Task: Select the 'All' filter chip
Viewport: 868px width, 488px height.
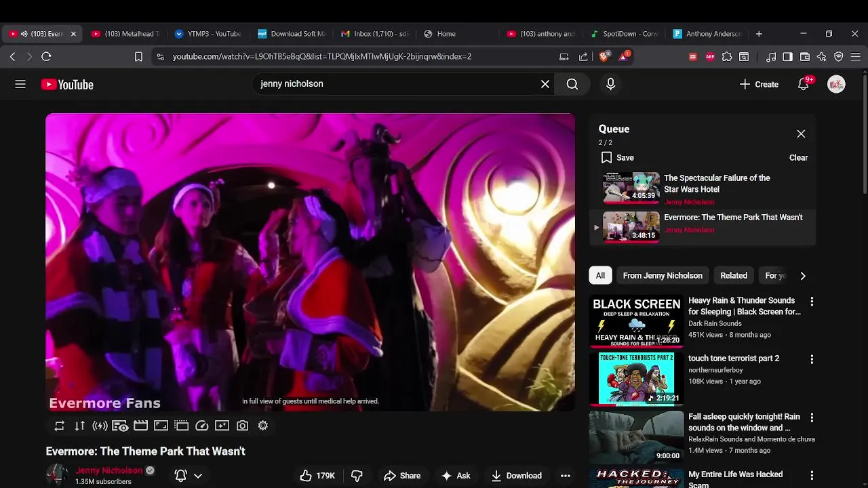Action: (x=600, y=275)
